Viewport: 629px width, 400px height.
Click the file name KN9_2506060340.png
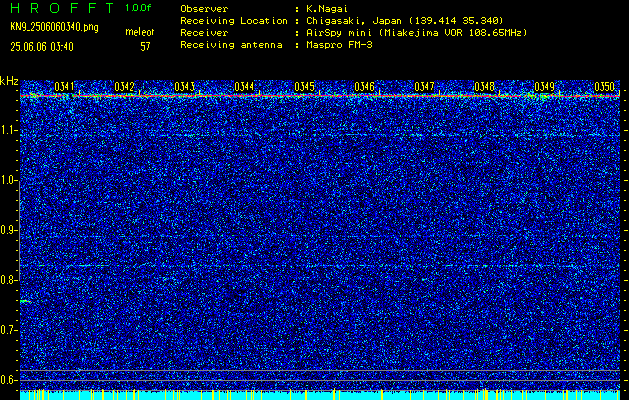pos(54,27)
